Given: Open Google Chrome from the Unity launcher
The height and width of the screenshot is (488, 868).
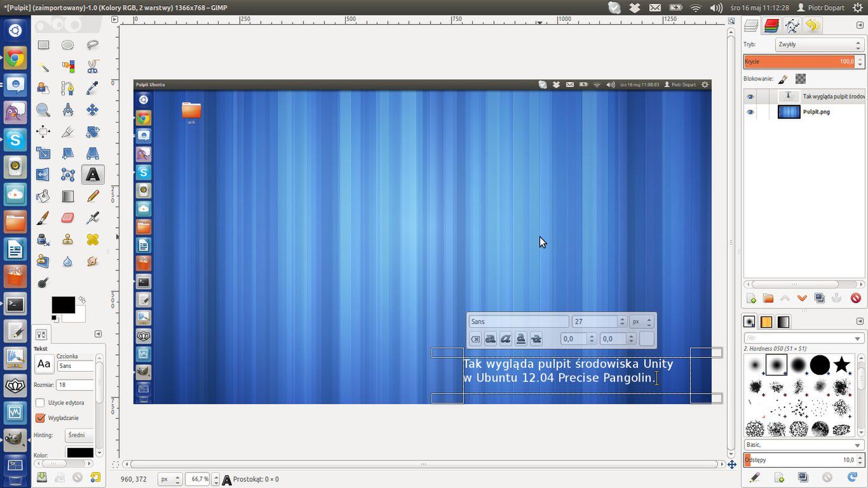Looking at the screenshot, I should pos(15,58).
